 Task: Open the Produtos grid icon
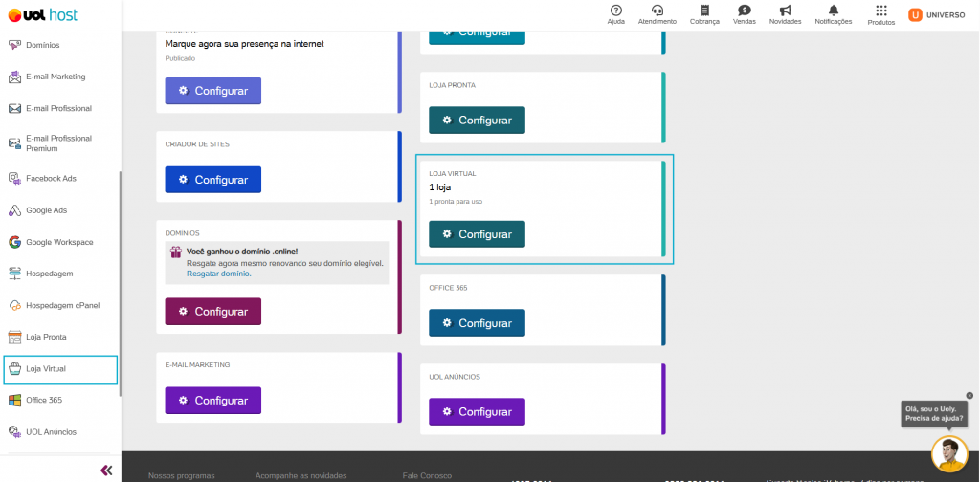pyautogui.click(x=880, y=11)
